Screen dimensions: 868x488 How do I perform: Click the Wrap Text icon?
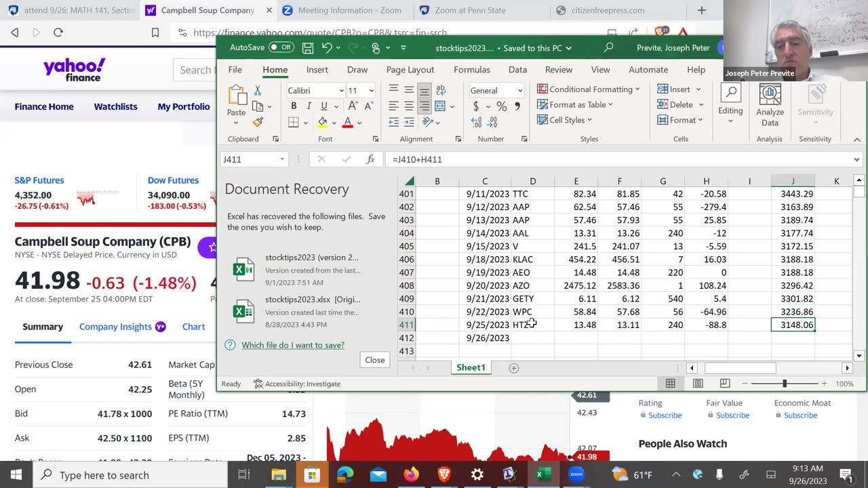tap(441, 90)
